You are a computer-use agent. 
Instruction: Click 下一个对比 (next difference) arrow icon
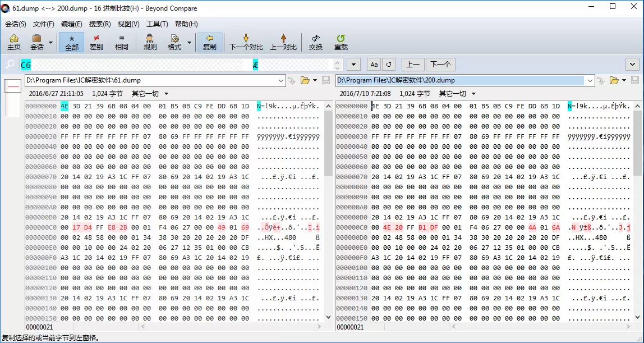coord(246,42)
